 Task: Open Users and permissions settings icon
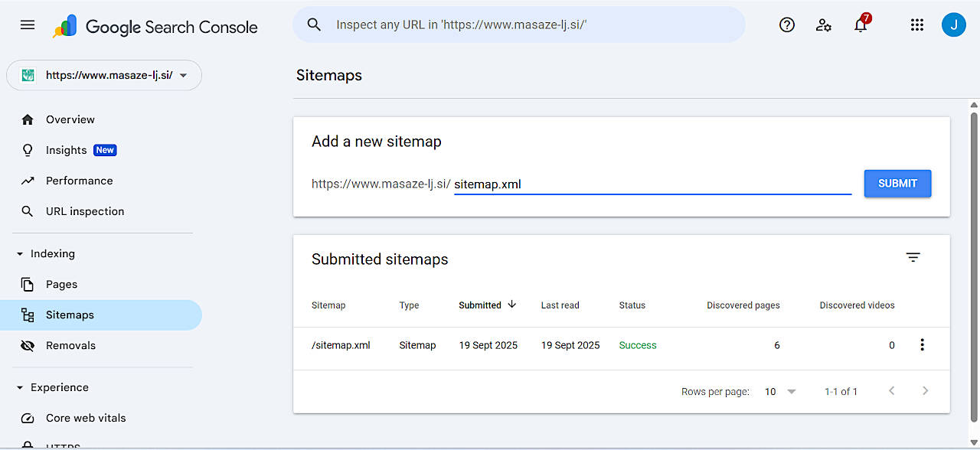coord(824,25)
